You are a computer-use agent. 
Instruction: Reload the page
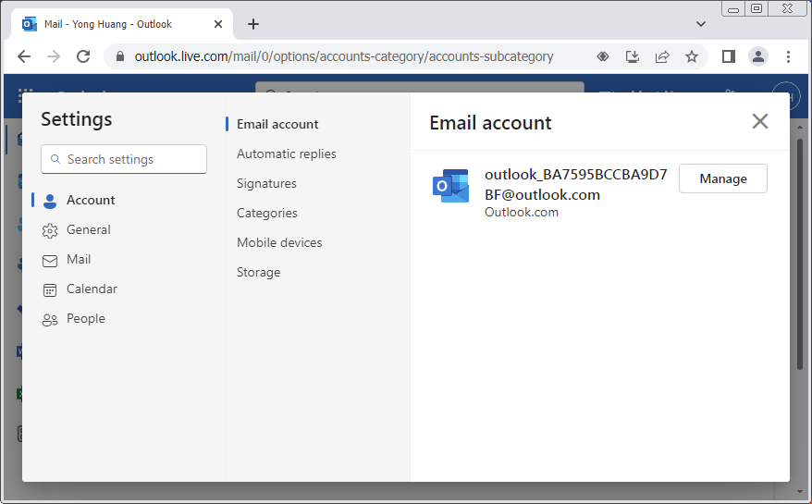pyautogui.click(x=83, y=56)
